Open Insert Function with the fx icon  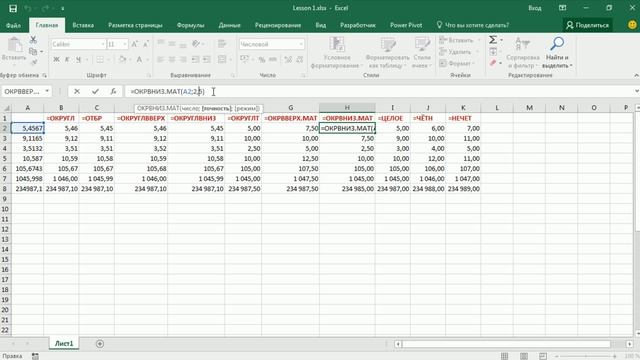(x=113, y=91)
